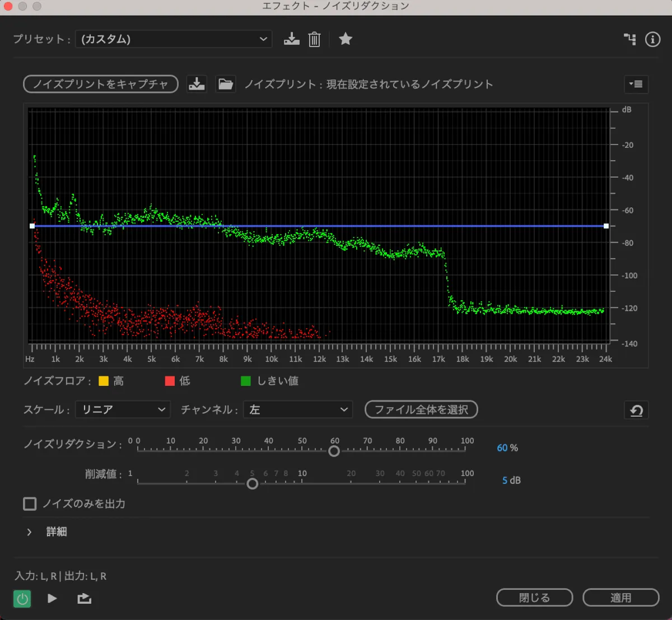
Task: Click the save preset icon
Action: coord(291,39)
